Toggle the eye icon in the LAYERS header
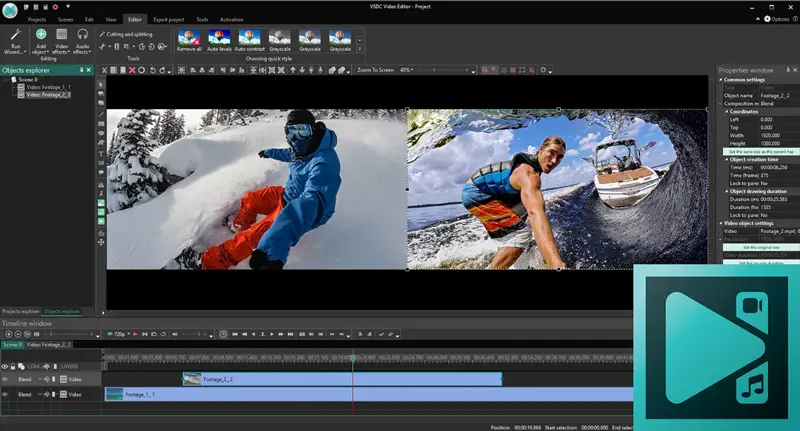The image size is (800, 431). [5, 365]
